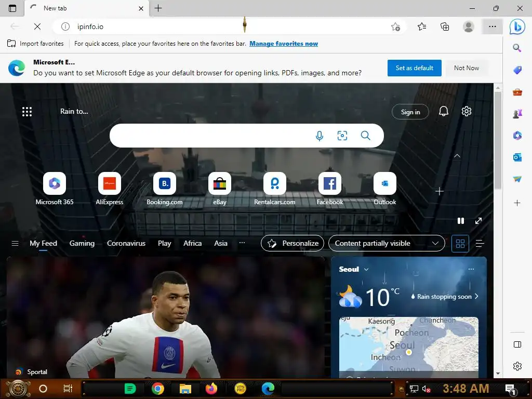Switch feed to grid view
The image size is (532, 399).
pyautogui.click(x=460, y=243)
